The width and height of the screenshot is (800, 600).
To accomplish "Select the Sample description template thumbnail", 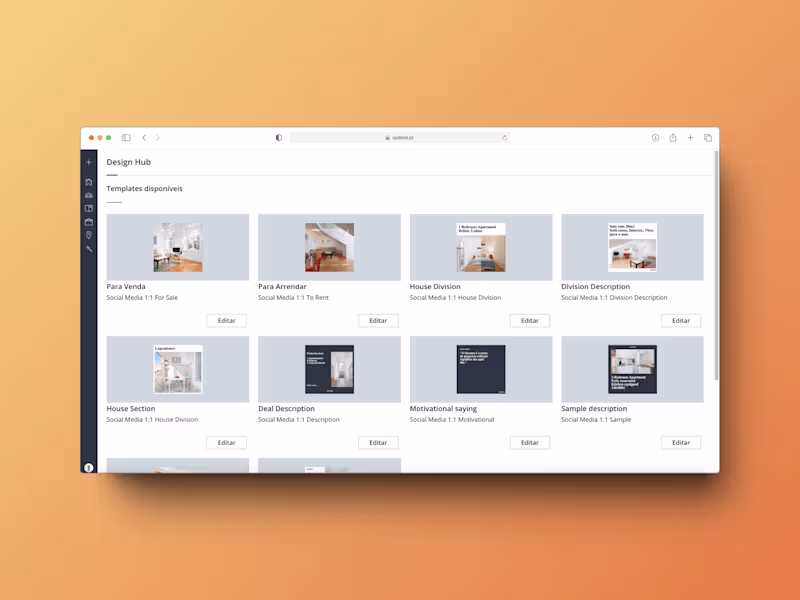I will point(632,369).
